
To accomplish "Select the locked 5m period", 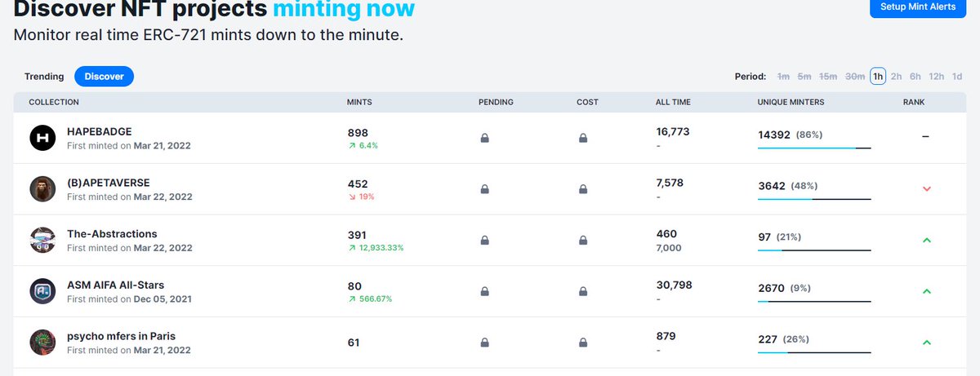I will point(804,77).
